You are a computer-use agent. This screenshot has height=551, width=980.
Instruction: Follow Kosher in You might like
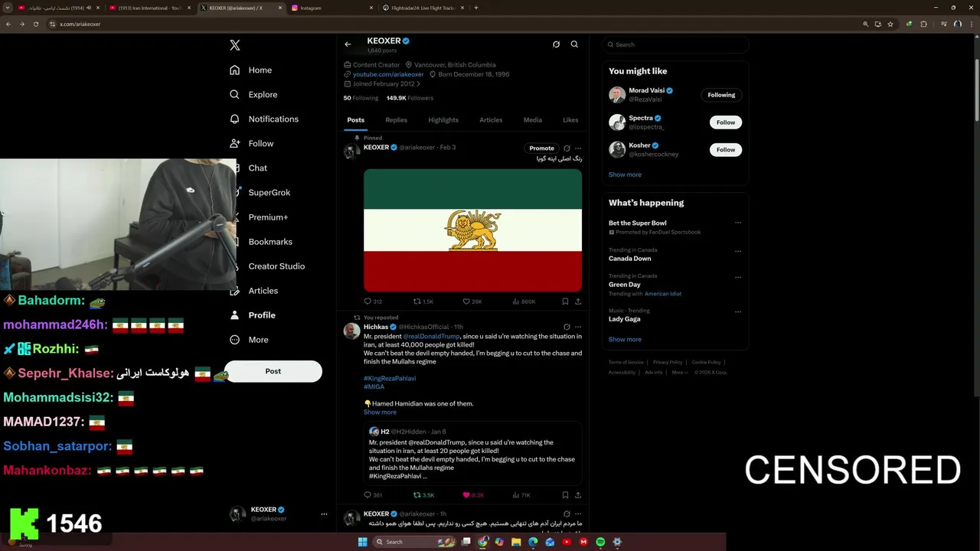pyautogui.click(x=726, y=150)
